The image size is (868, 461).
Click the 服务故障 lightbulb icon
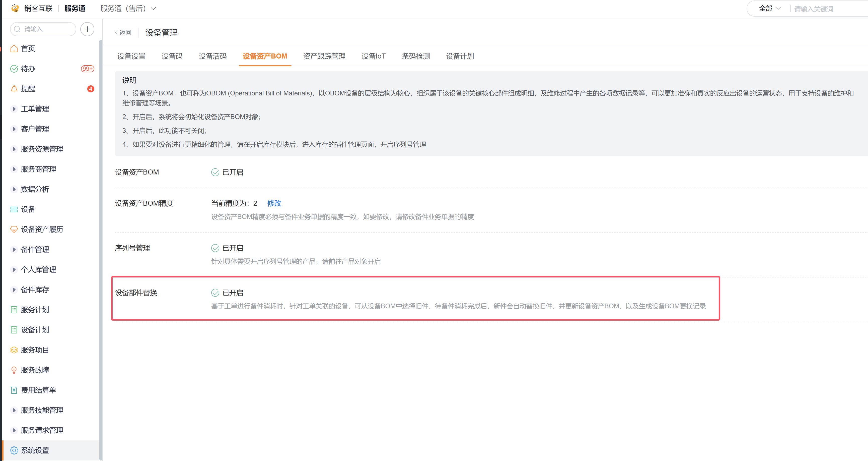click(x=14, y=370)
